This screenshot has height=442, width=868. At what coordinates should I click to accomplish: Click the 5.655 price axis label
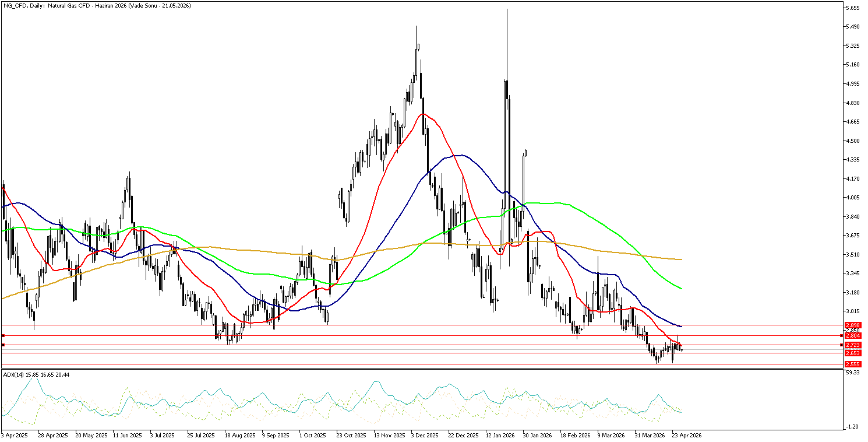[853, 8]
